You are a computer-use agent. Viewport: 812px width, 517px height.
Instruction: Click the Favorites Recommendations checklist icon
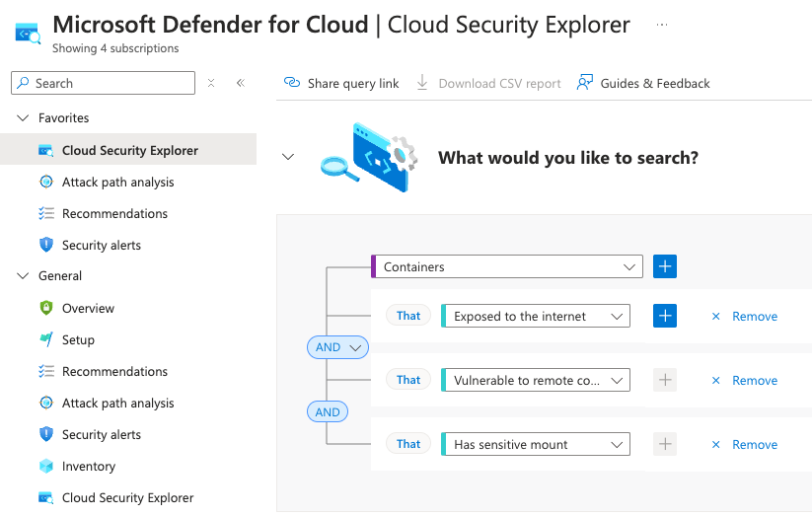click(46, 213)
